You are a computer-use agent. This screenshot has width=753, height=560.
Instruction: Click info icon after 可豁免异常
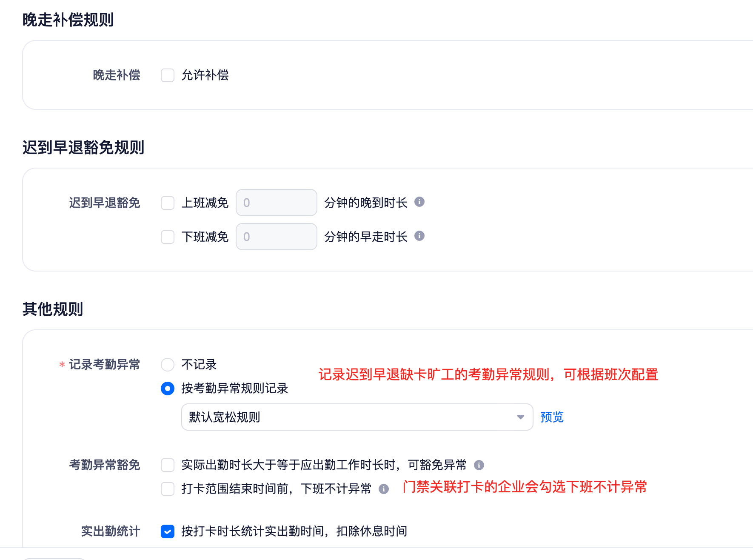[479, 465]
